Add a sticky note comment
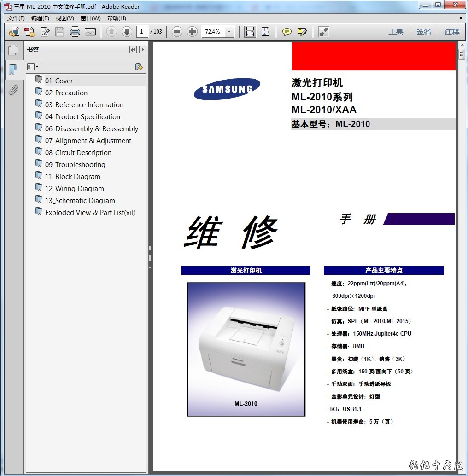Image resolution: width=468 pixels, height=476 pixels. click(x=287, y=32)
